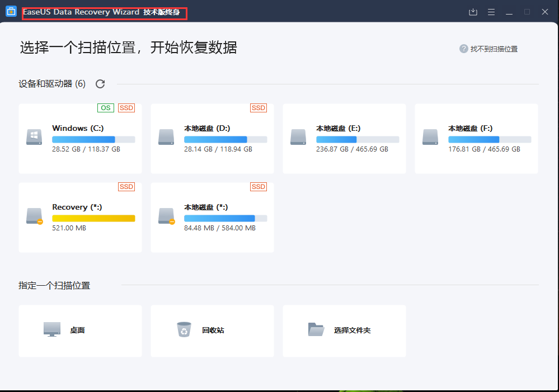Click the green OS badge on C: drive
Viewport: 559px width, 392px height.
(106, 108)
